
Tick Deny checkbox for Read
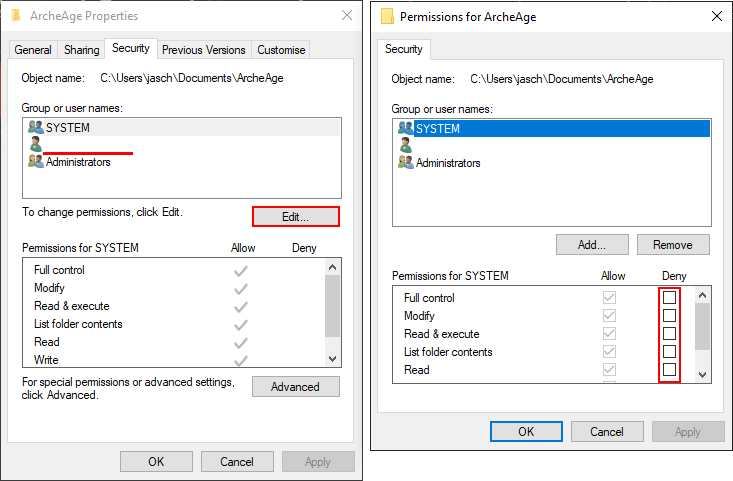669,369
